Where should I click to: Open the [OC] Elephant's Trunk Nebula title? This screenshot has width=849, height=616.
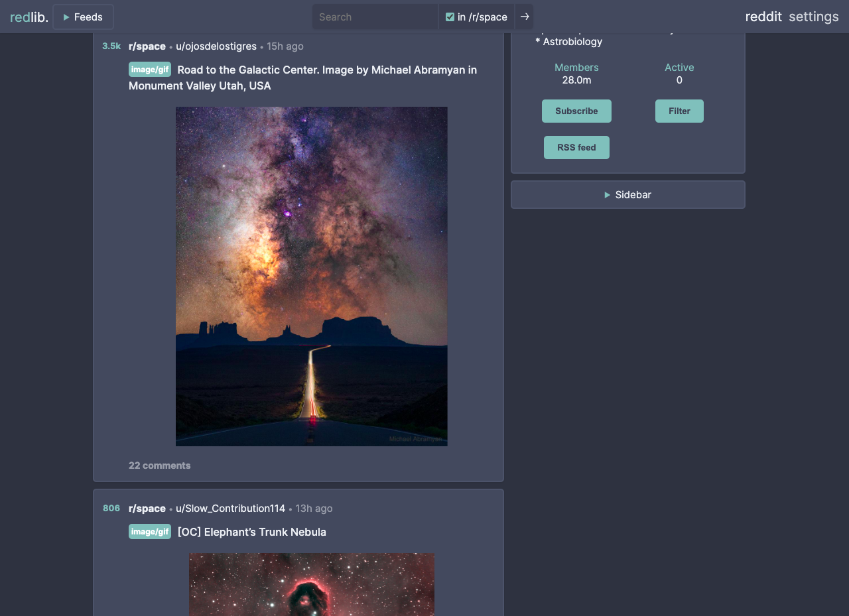(252, 532)
